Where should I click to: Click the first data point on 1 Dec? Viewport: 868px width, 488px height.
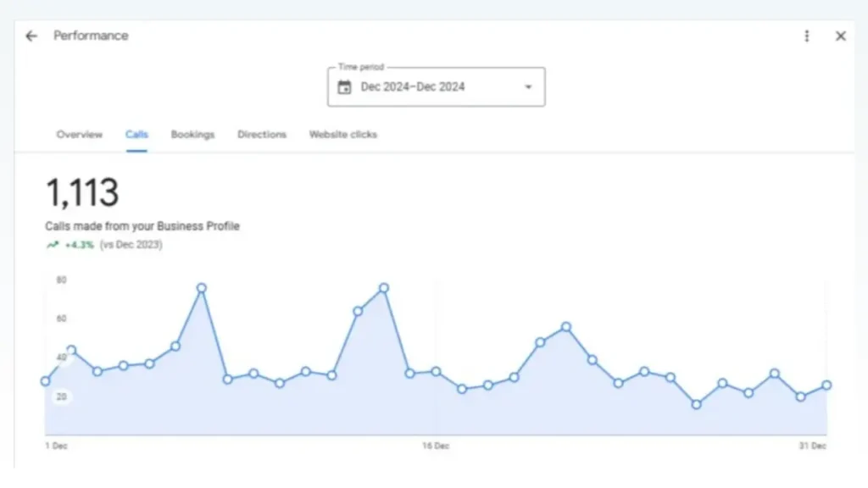coord(46,381)
